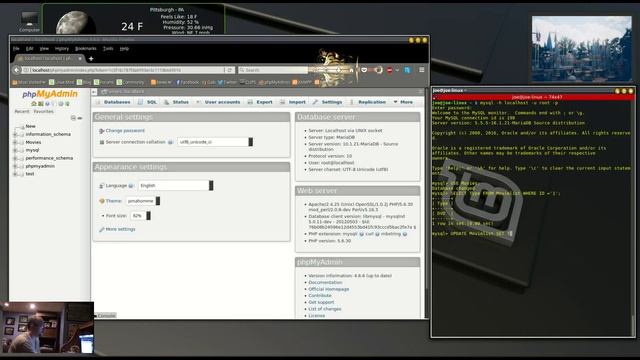Open the phpmyadmin database

coord(40,166)
